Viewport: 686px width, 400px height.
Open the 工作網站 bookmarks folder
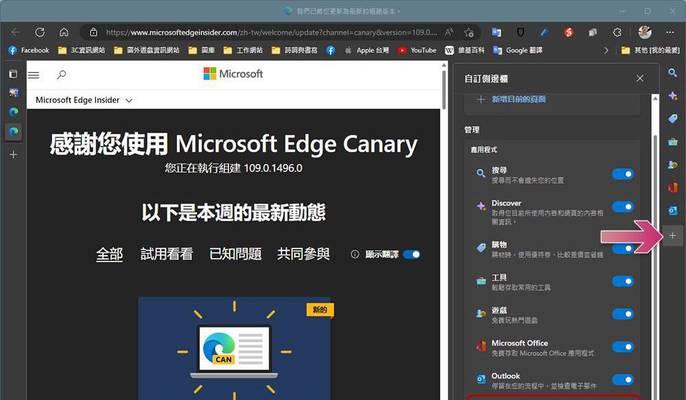click(243, 50)
